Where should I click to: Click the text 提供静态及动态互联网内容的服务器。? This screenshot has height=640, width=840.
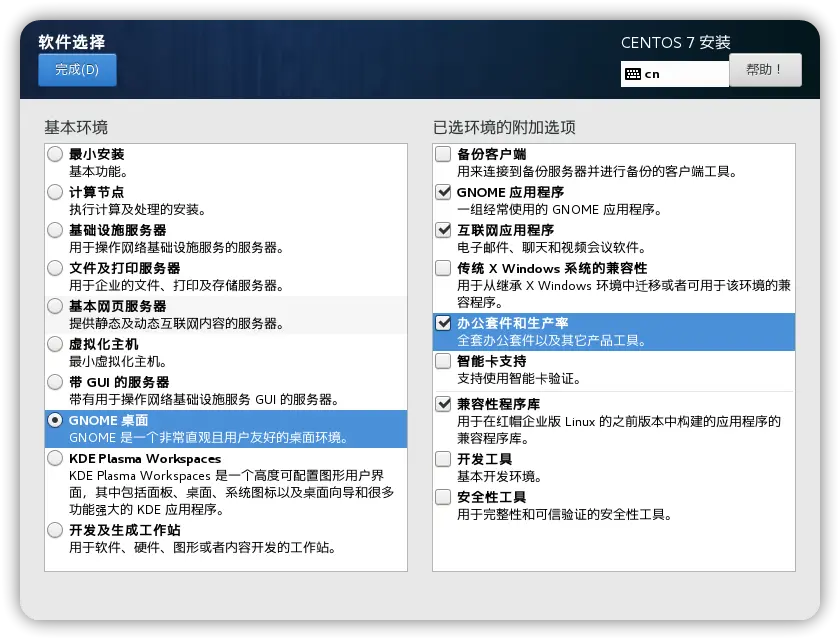click(x=177, y=324)
